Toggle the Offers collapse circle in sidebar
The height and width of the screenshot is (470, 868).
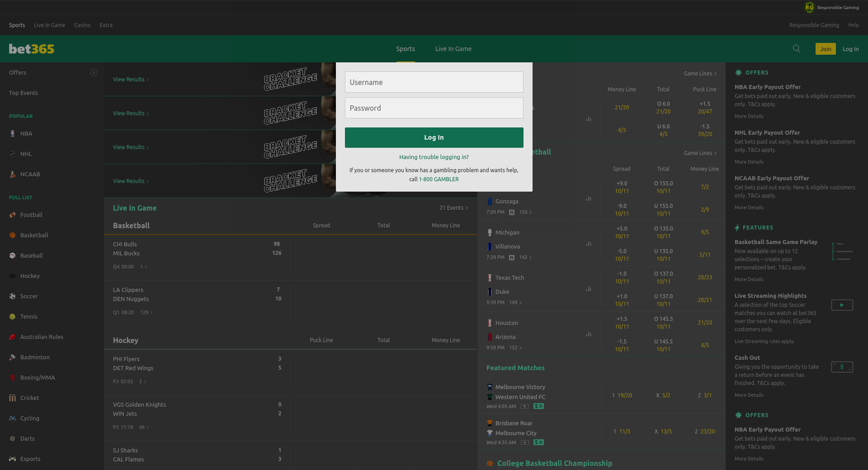tap(94, 72)
